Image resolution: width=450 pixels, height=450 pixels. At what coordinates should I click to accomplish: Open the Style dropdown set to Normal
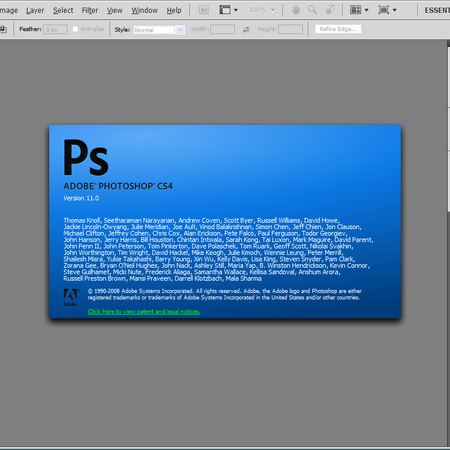(159, 30)
